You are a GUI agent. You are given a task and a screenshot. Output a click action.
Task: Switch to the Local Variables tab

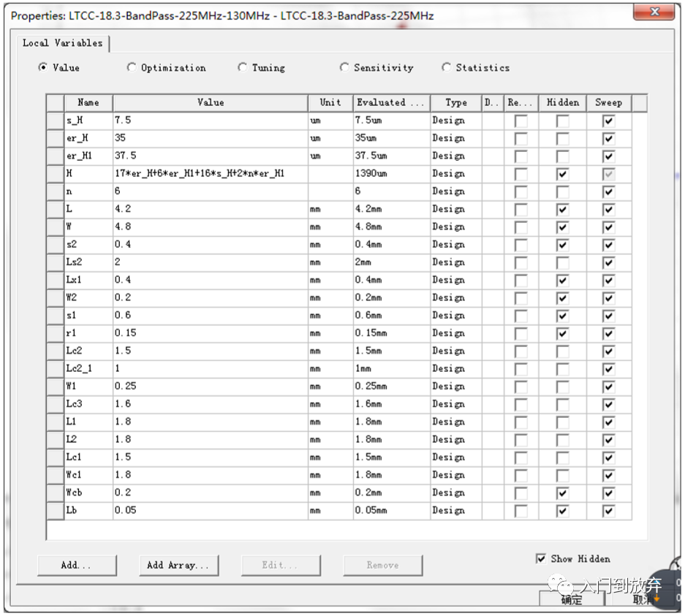(x=63, y=43)
